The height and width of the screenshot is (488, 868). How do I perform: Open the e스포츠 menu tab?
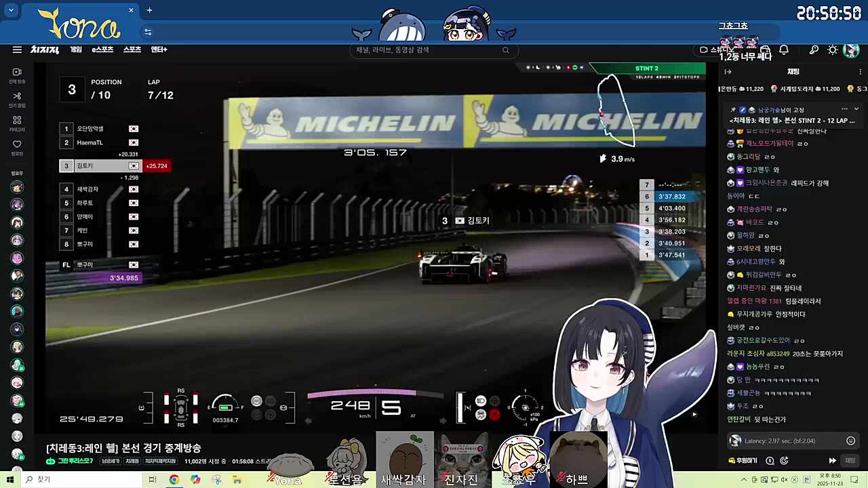[x=102, y=49]
